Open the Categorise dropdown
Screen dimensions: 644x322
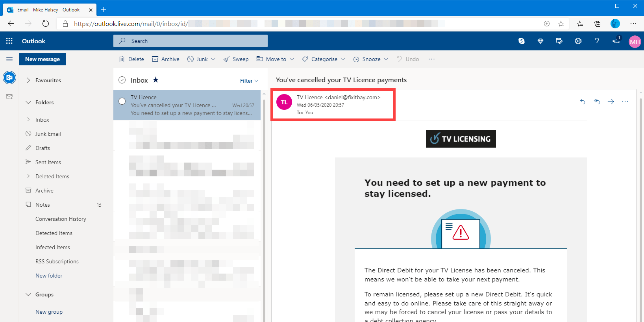324,59
